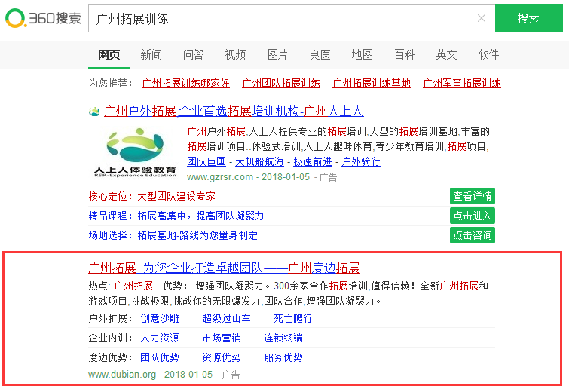Switch to the 英文 tab
The image size is (569, 392).
pyautogui.click(x=446, y=55)
